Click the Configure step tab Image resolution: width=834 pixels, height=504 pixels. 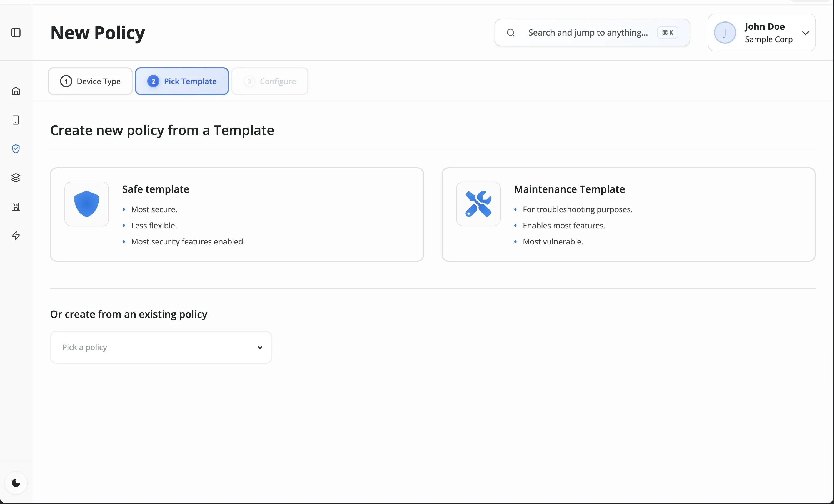(x=270, y=81)
